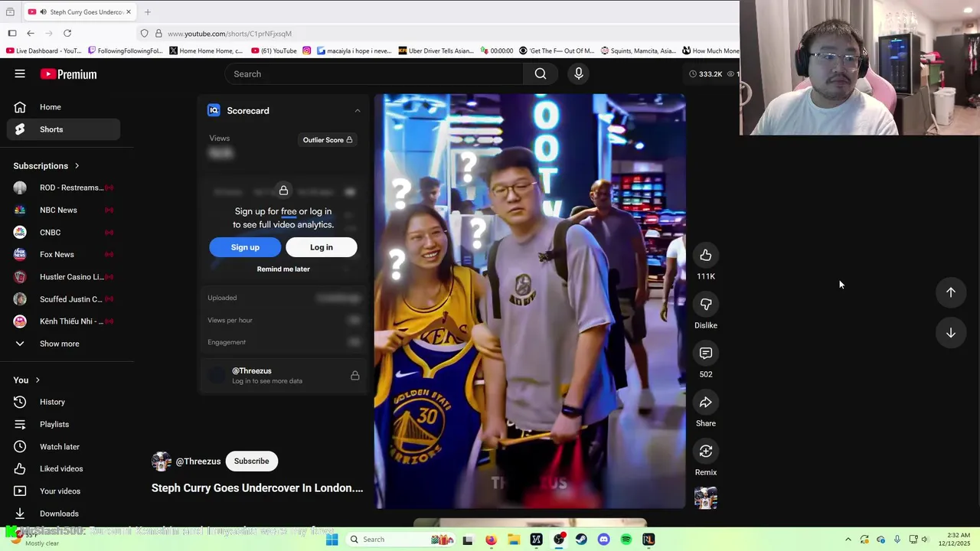Remix this Short

point(706,452)
